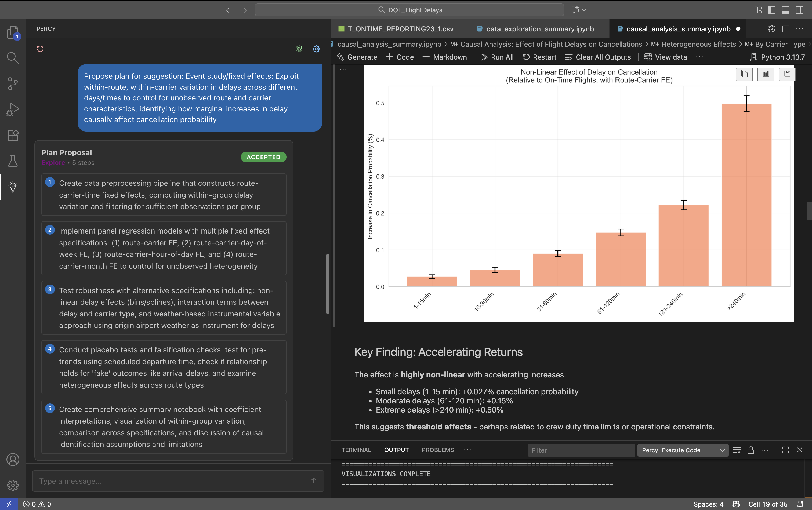Click the green robot agent icon
The image size is (812, 510).
[x=299, y=49]
